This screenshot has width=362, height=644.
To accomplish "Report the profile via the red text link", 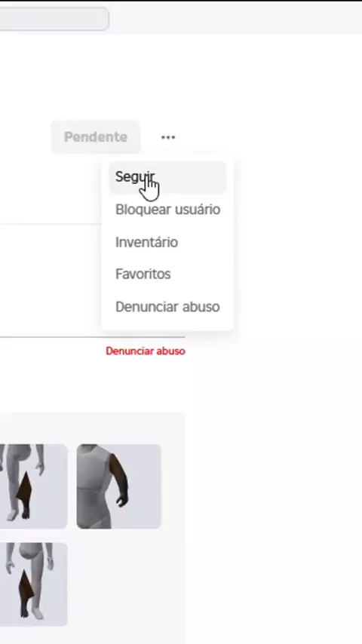I will [x=146, y=351].
